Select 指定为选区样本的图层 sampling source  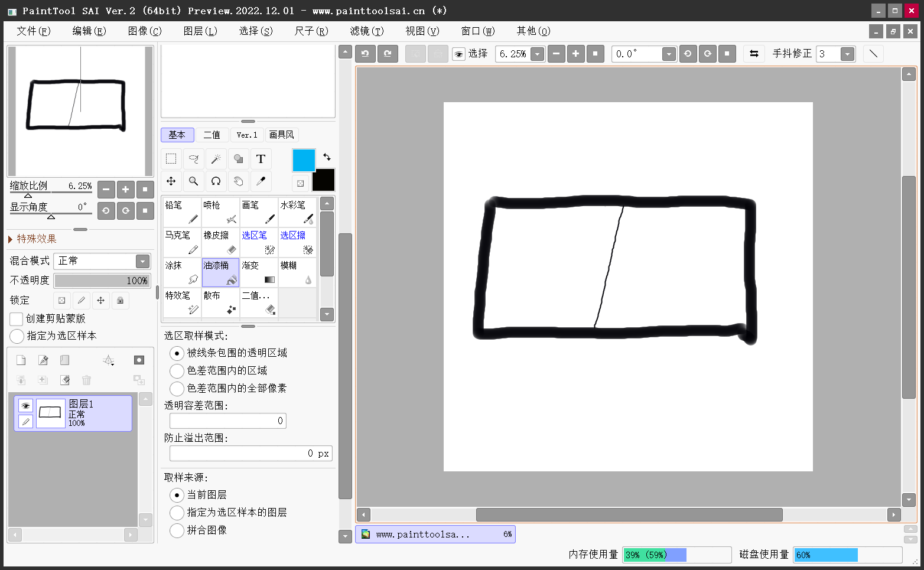click(177, 513)
